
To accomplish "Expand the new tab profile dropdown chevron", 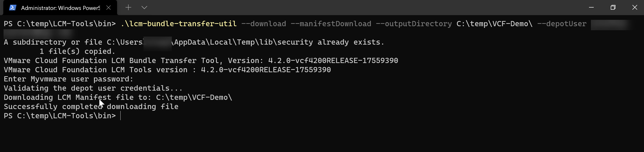I will (144, 8).
